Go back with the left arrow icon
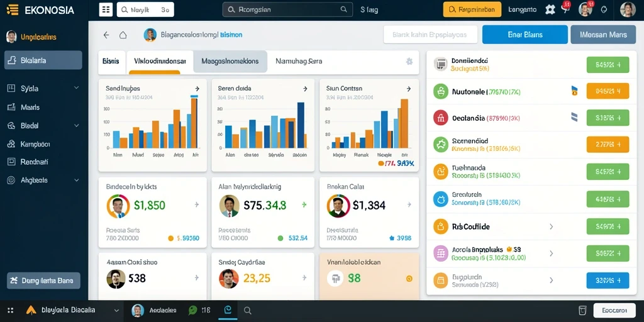The width and height of the screenshot is (644, 322). click(106, 35)
